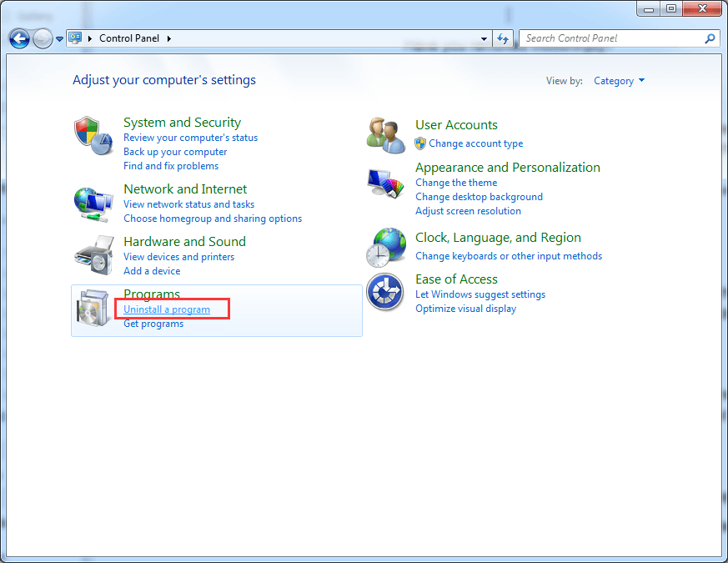
Task: Open Find and fix problems
Action: [x=171, y=166]
